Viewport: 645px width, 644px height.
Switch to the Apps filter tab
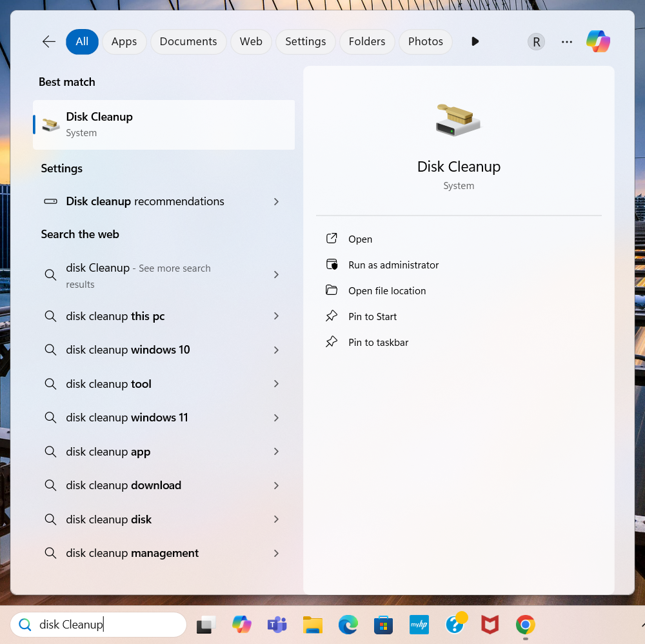(124, 41)
